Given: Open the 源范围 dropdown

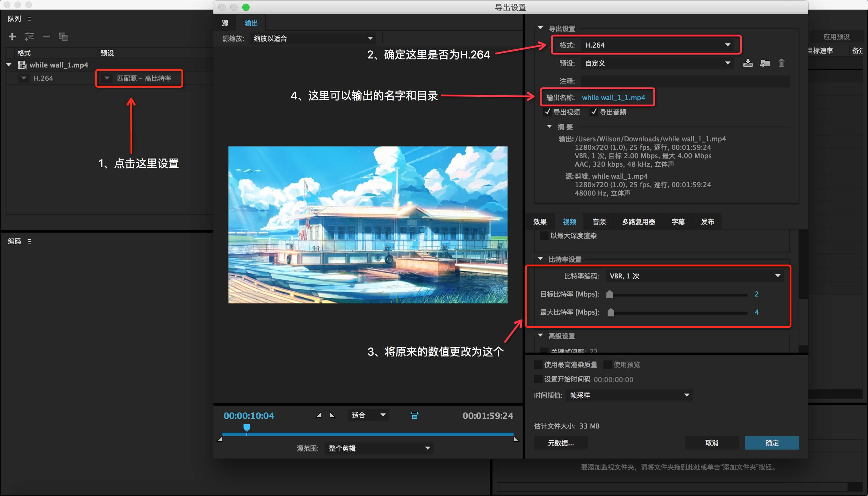Looking at the screenshot, I should click(x=379, y=448).
